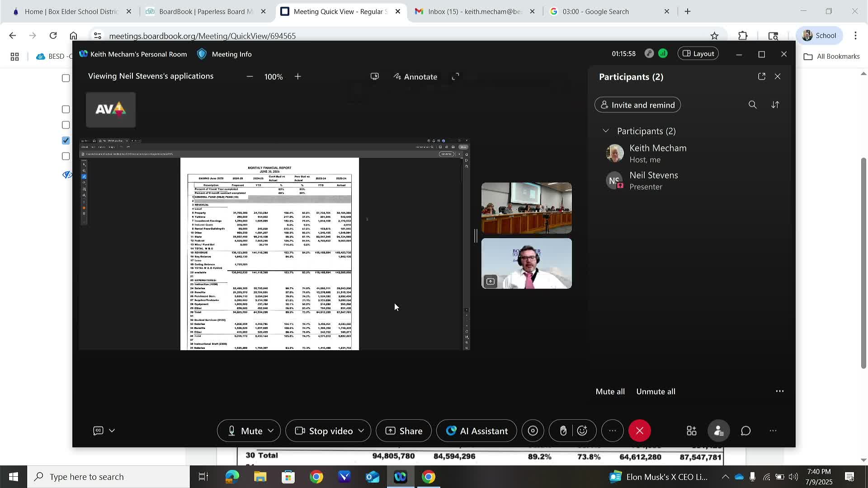Switch to the Inbox Gmail tab
This screenshot has width=868, height=488.
pyautogui.click(x=474, y=11)
